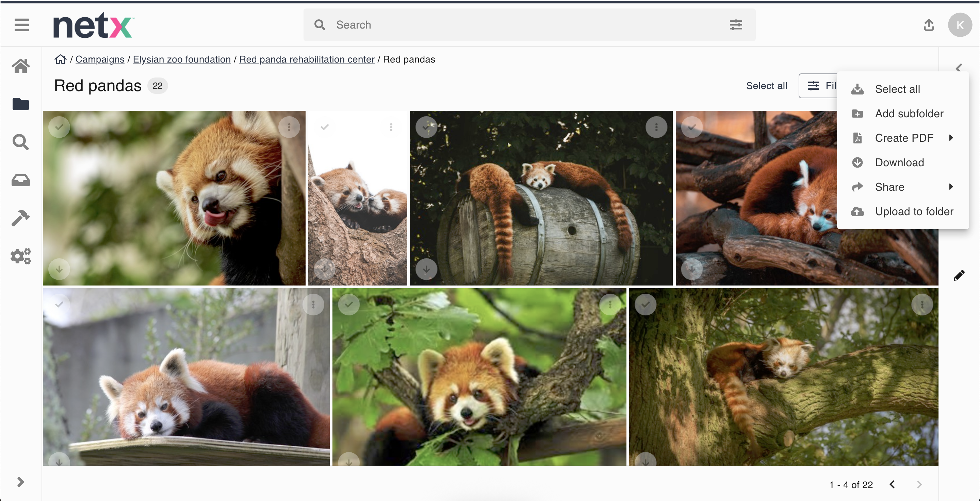Expand the left sidebar chevron
980x501 pixels.
tap(20, 482)
